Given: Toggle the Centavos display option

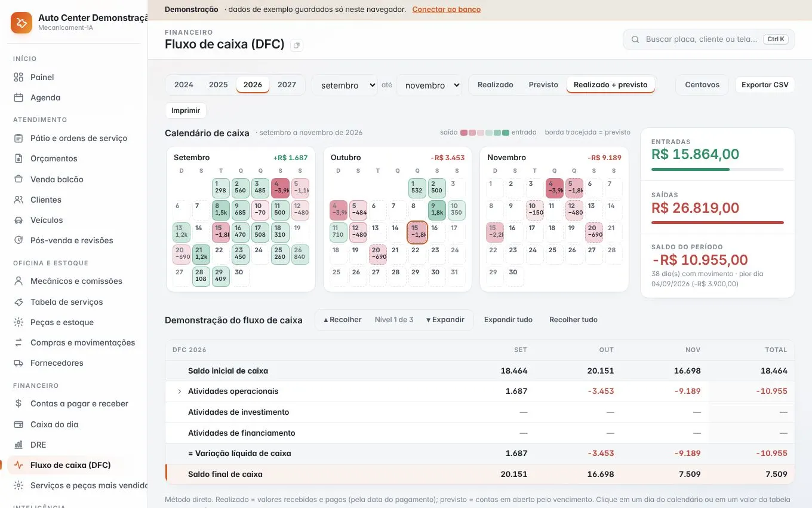Looking at the screenshot, I should pyautogui.click(x=702, y=85).
